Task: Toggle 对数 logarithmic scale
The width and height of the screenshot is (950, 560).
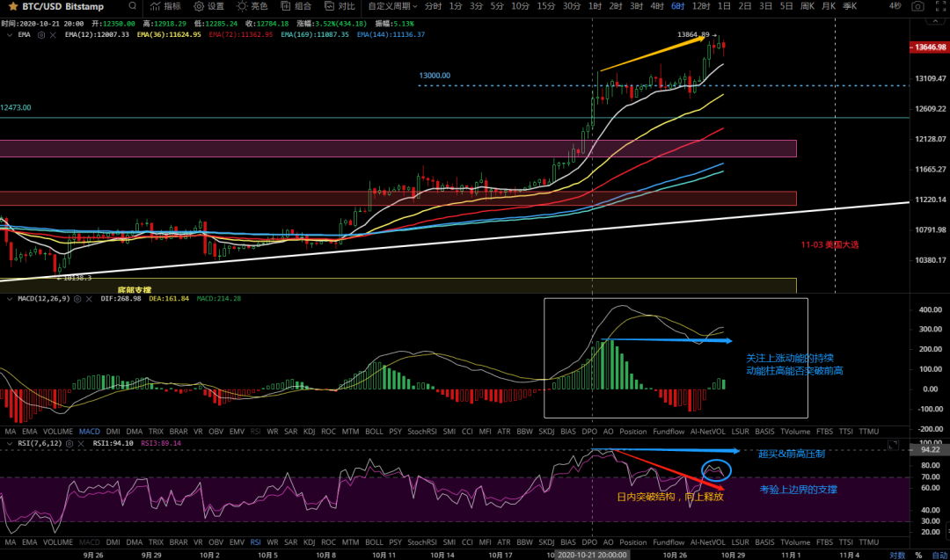Action: tap(896, 555)
